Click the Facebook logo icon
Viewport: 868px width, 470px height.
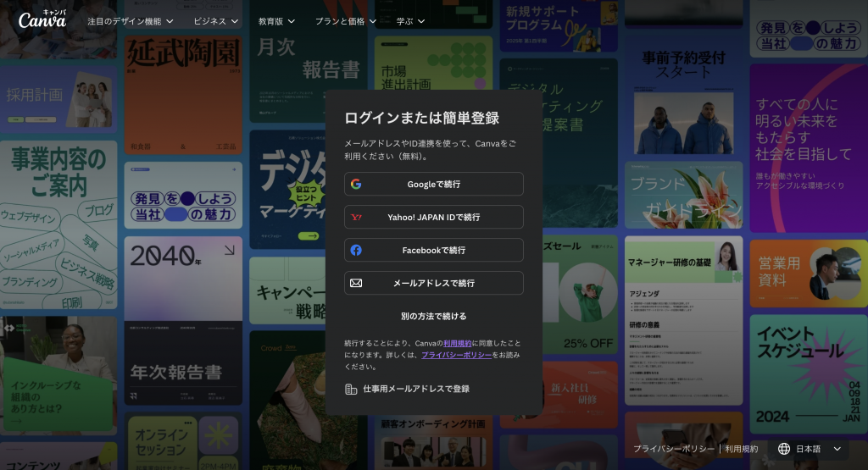click(356, 251)
